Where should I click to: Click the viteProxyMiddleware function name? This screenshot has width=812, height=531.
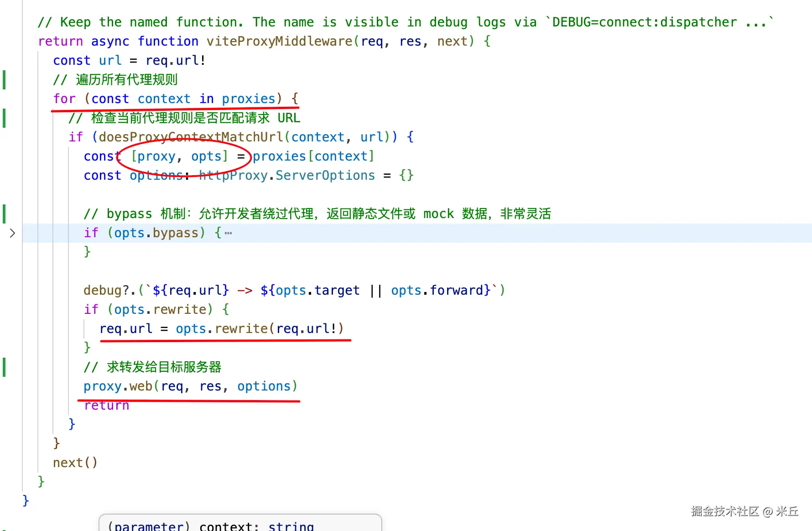279,42
